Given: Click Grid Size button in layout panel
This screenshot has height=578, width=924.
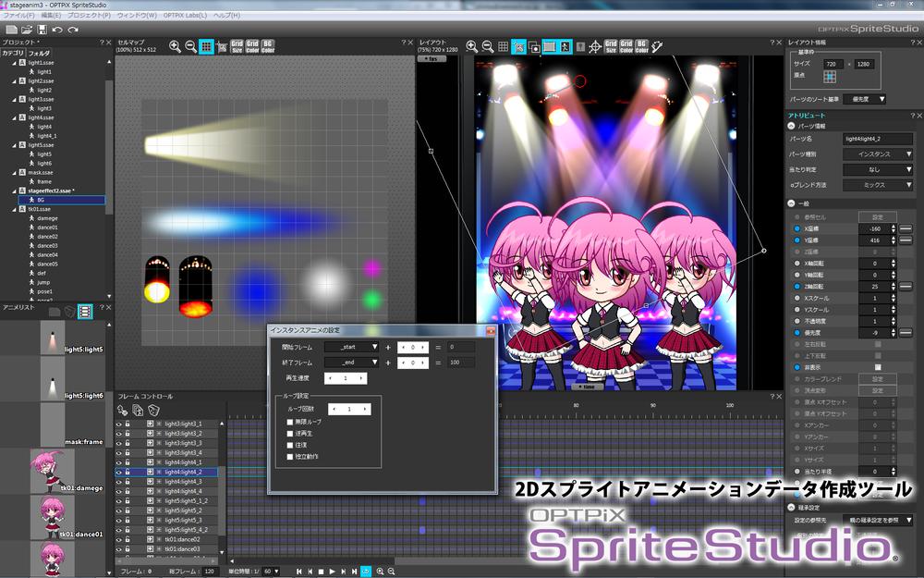Looking at the screenshot, I should (610, 46).
